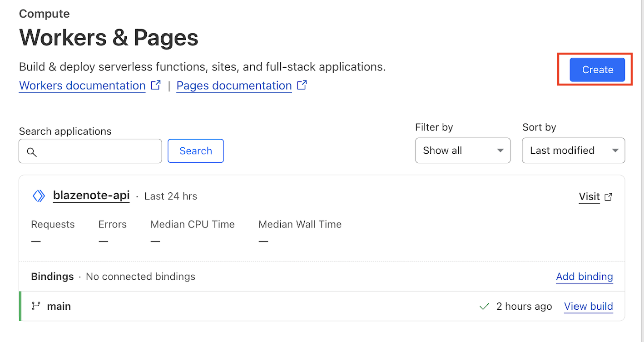Click the external-link icon next to Visit
The height and width of the screenshot is (342, 644).
point(609,197)
